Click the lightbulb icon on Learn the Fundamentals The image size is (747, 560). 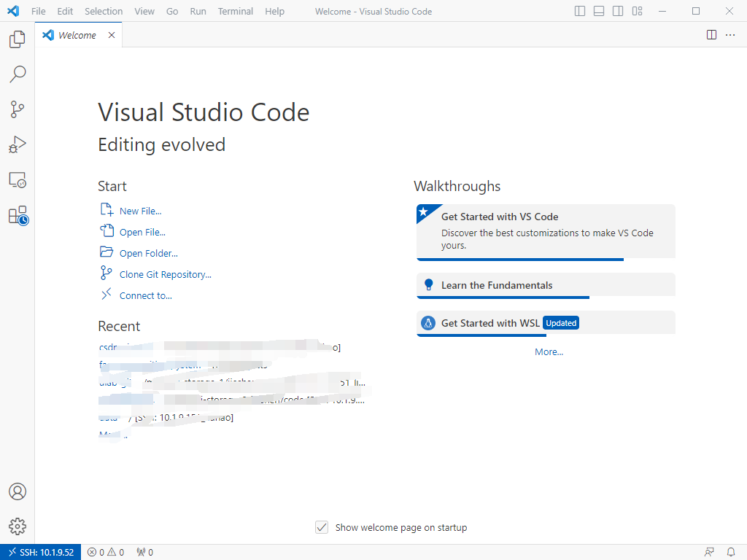[x=428, y=285]
